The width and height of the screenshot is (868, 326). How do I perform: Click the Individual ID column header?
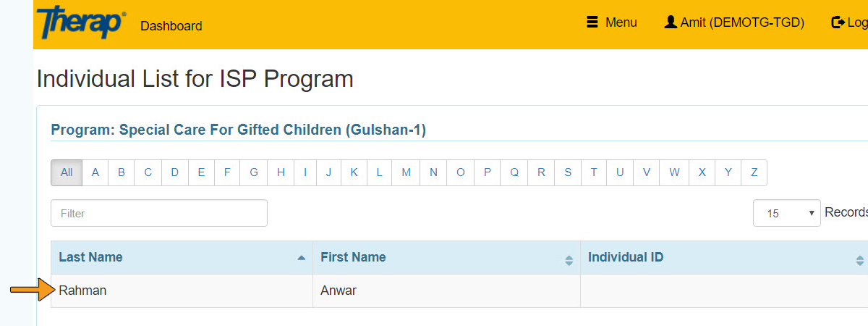pos(625,257)
